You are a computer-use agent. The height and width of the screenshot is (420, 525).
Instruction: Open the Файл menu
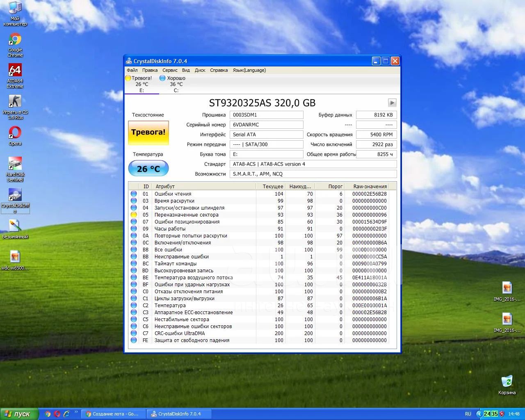132,70
